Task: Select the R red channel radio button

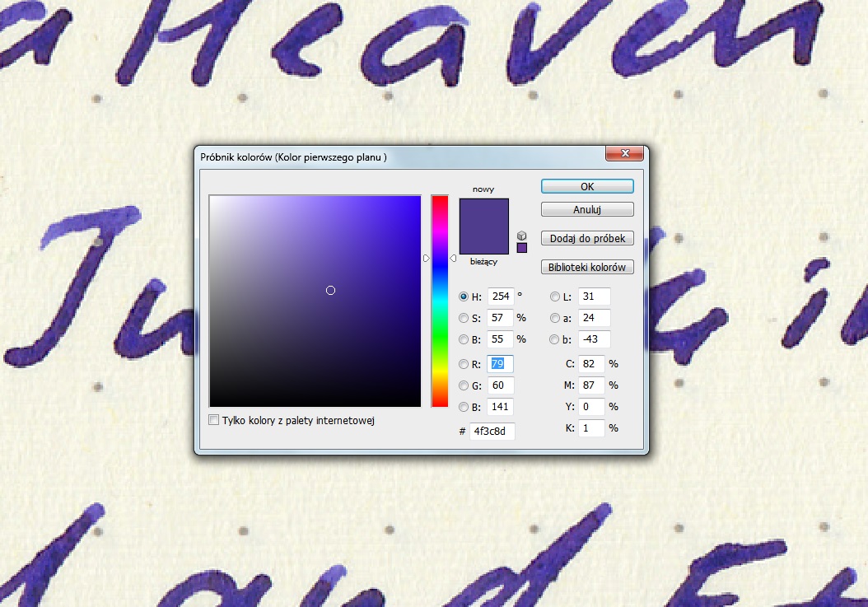Action: coord(464,364)
